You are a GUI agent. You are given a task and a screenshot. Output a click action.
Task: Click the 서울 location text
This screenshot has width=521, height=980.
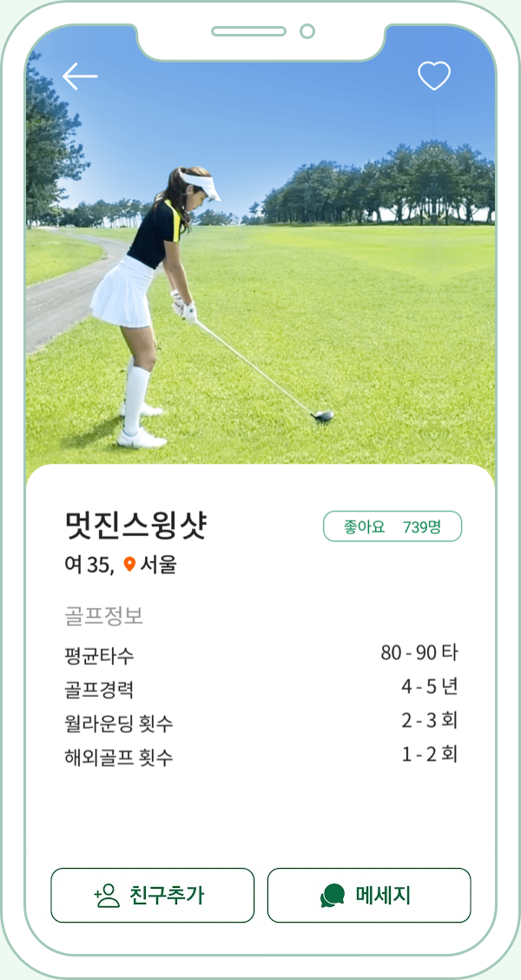(159, 565)
